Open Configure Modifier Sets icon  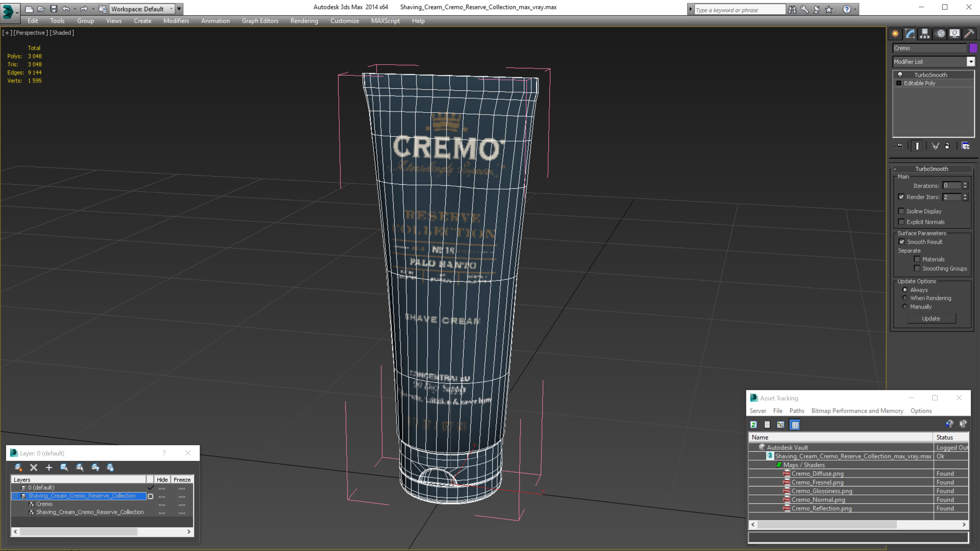click(x=966, y=146)
